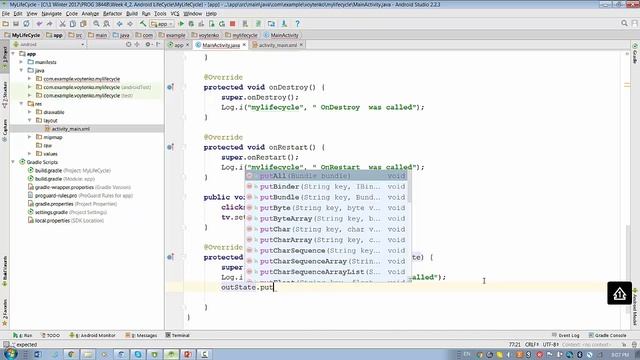The image size is (640, 360).
Task: Click the Back navigation arrow
Action: (120, 24)
